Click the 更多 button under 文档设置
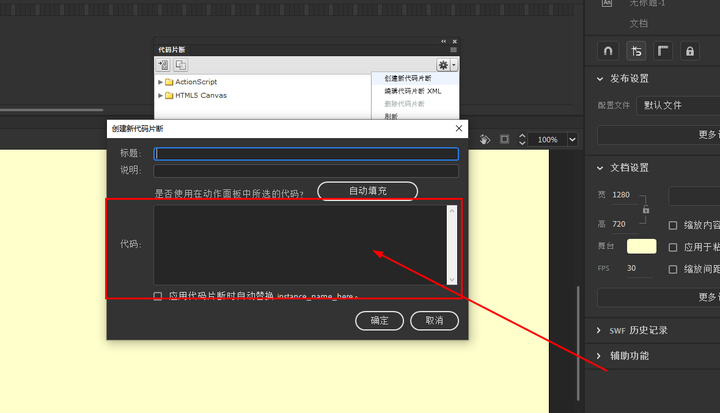The height and width of the screenshot is (413, 720). pyautogui.click(x=658, y=298)
